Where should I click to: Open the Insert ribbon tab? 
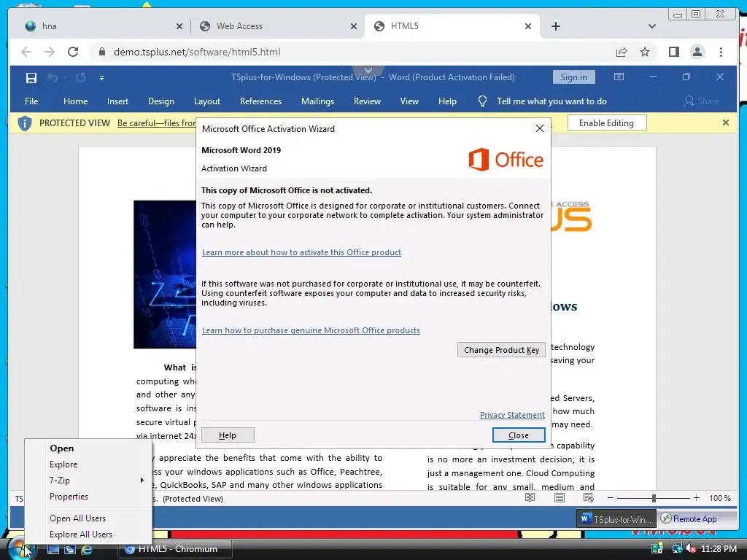click(x=117, y=101)
